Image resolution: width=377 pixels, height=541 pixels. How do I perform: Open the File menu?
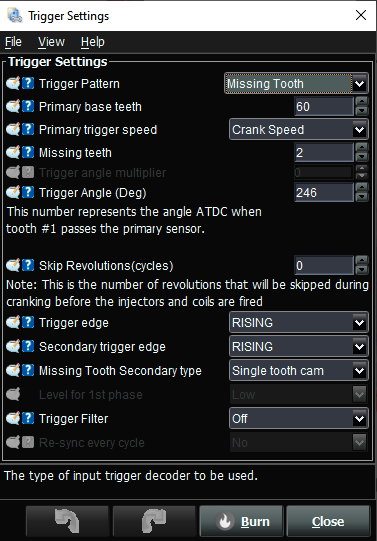tap(13, 42)
